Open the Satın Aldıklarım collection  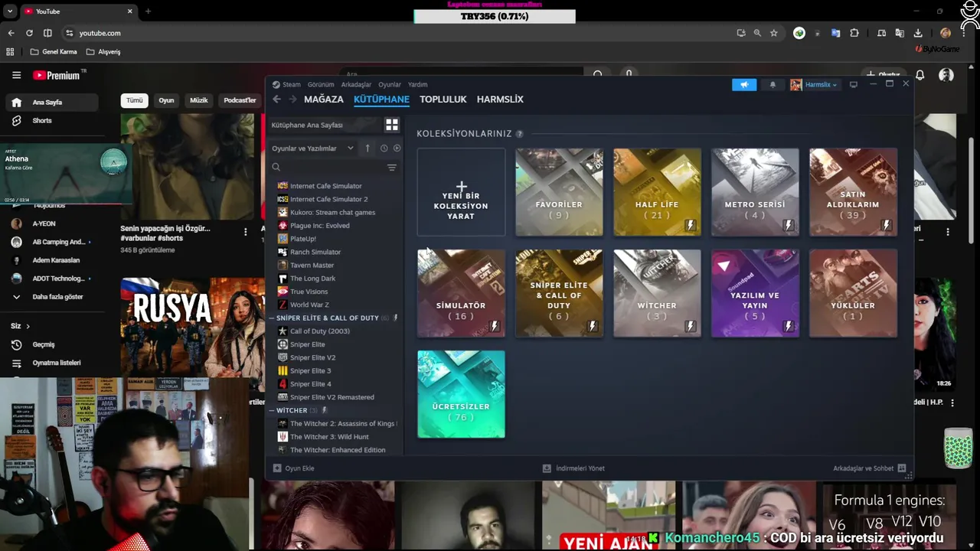pos(853,192)
